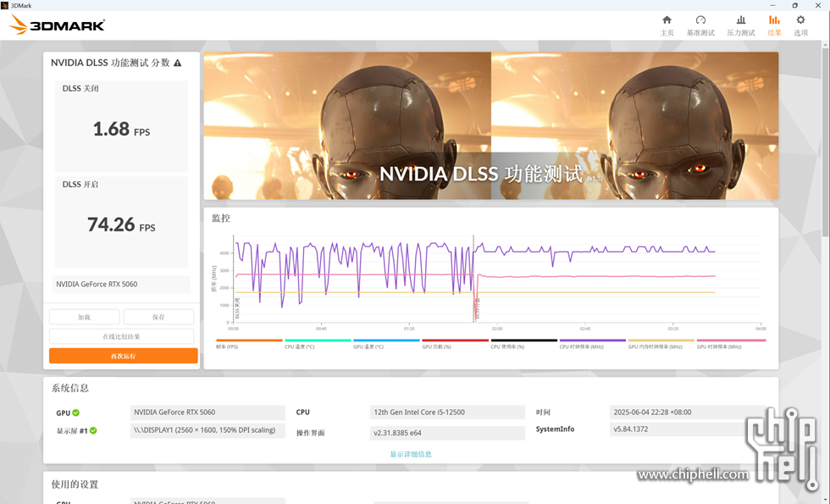Open the 压力测试 stress tests section
The image size is (830, 504).
pyautogui.click(x=740, y=25)
